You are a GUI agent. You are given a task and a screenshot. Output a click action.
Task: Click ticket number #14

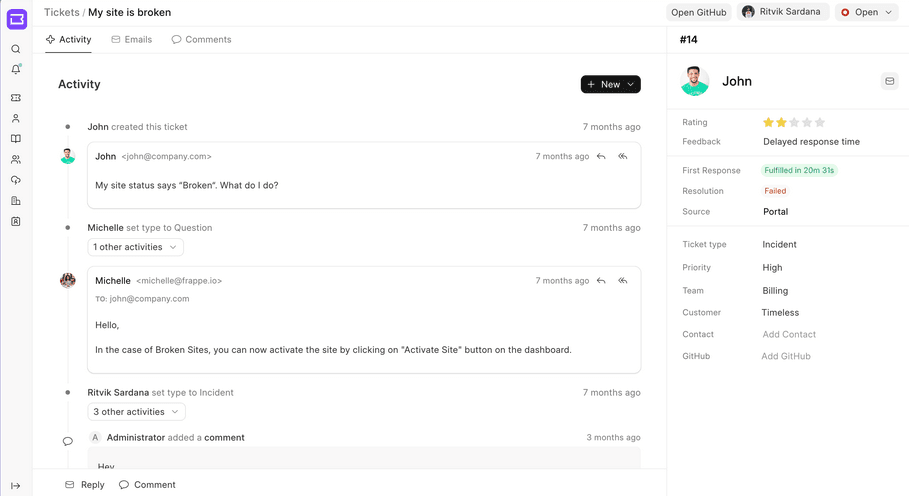(x=689, y=39)
